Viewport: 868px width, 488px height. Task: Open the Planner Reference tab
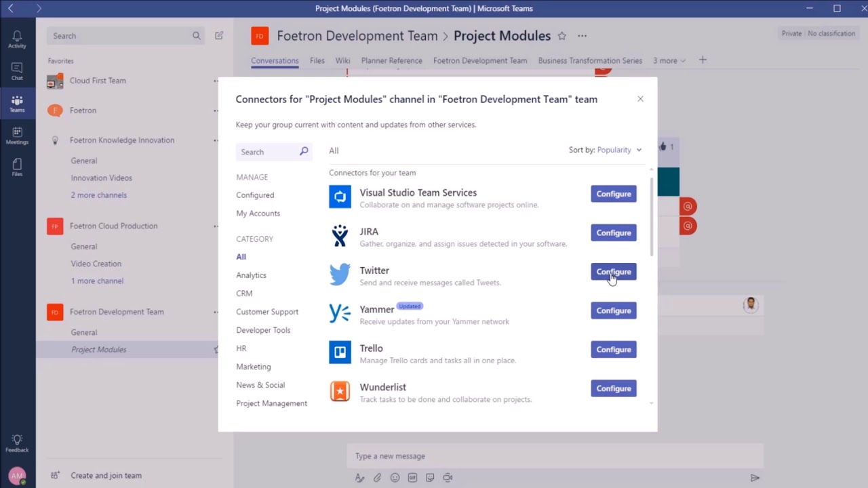click(x=392, y=60)
